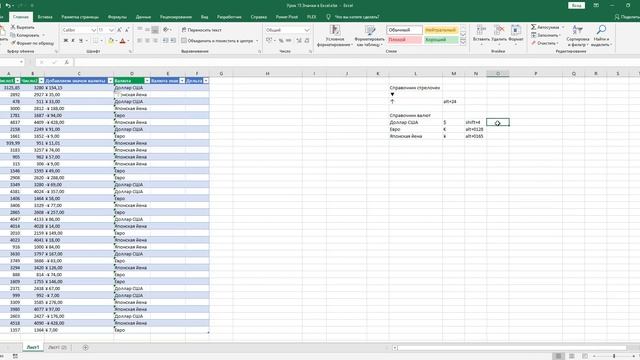This screenshot has width=640, height=360.
Task: Click the yellow fill color bucket
Action: [x=111, y=40]
